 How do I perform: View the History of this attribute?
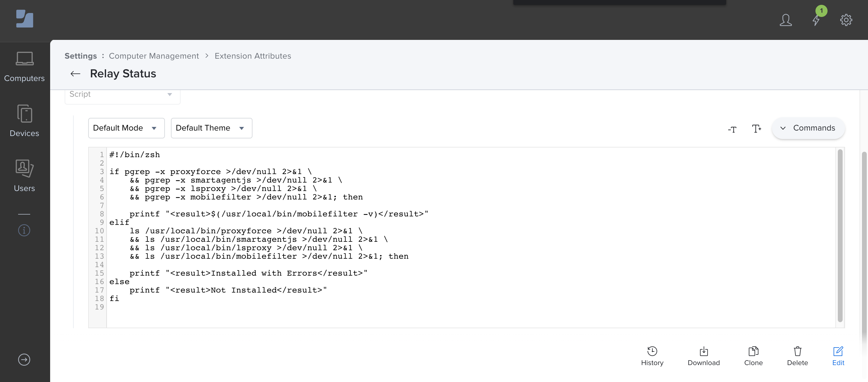coord(652,356)
